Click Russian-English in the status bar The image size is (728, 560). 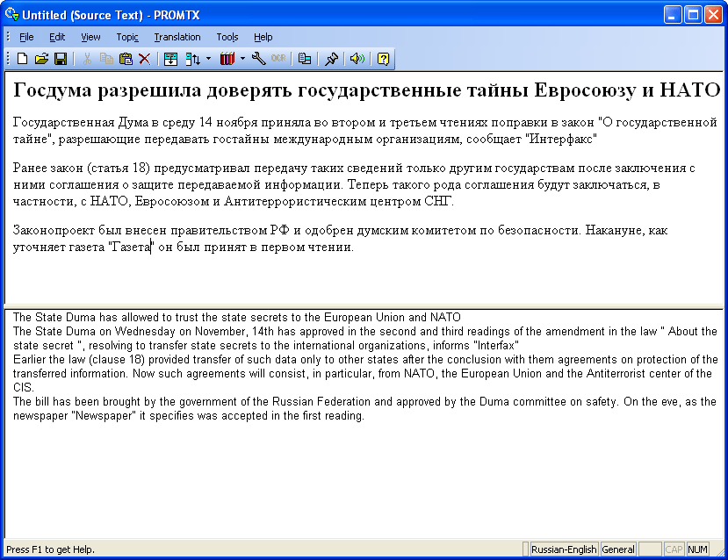564,549
